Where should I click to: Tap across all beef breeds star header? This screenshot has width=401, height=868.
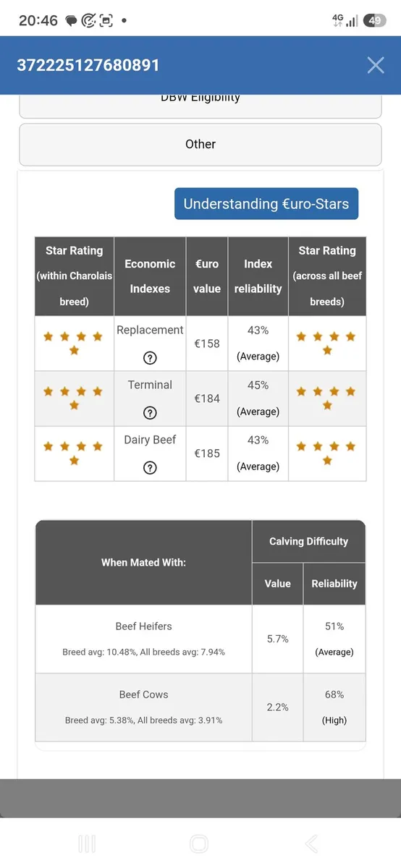point(327,276)
